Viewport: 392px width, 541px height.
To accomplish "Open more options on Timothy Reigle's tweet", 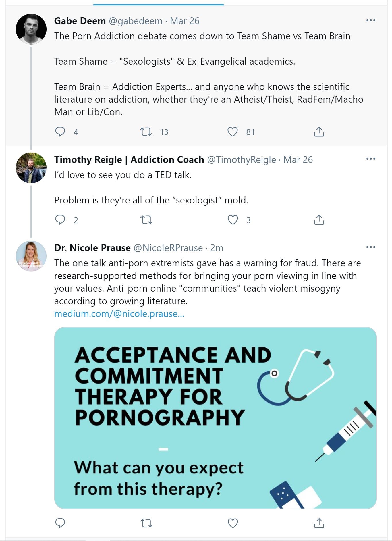I will tap(371, 159).
